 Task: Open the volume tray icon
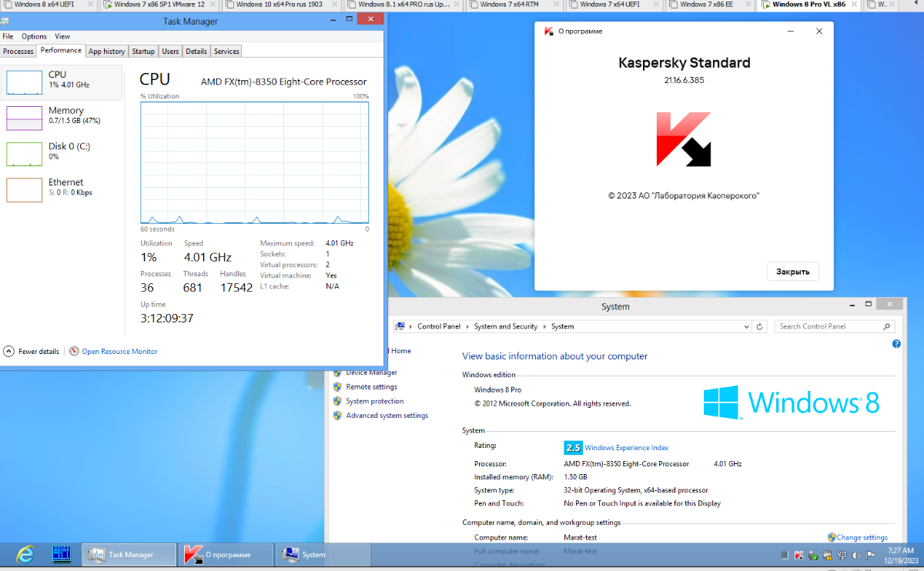click(856, 555)
